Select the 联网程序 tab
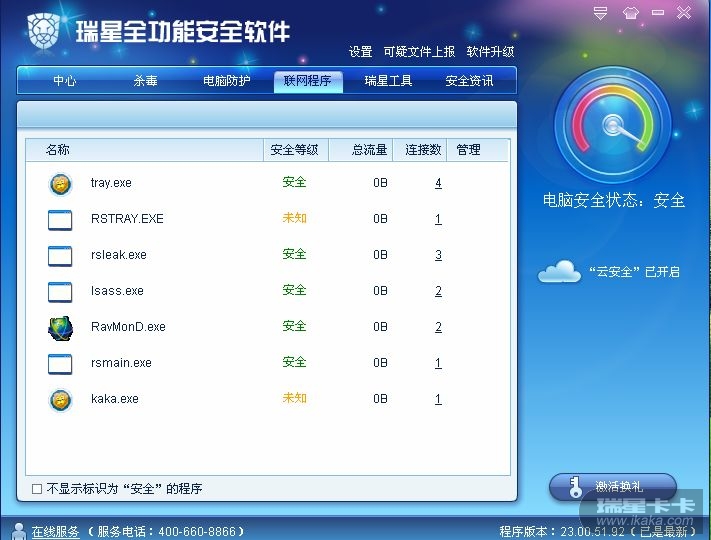Image resolution: width=711 pixels, height=540 pixels. (x=308, y=81)
